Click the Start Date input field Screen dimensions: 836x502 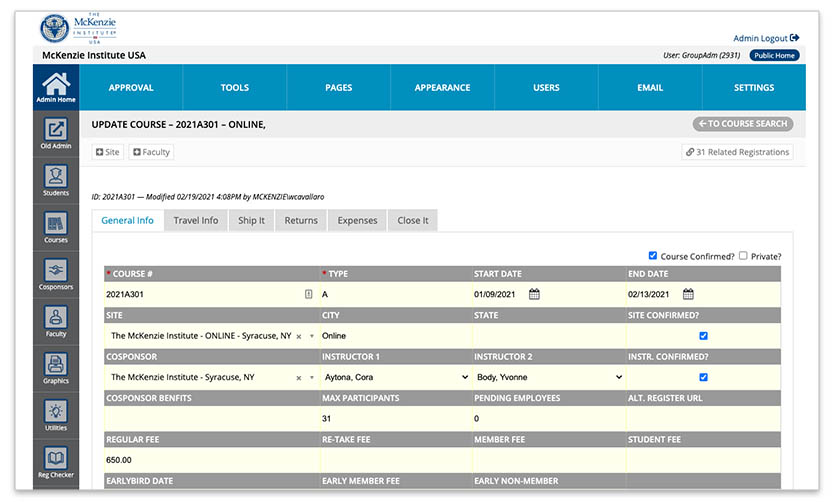tap(499, 294)
